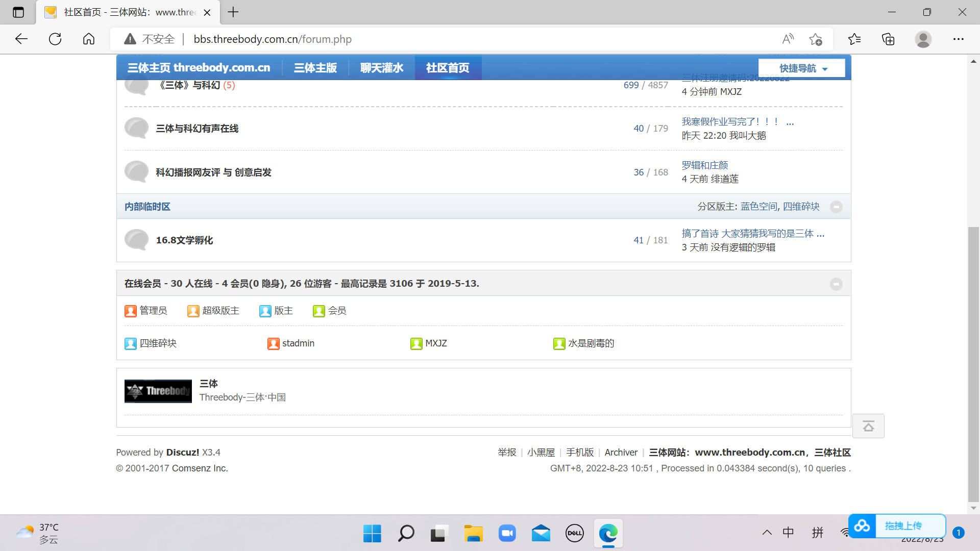Click forum icon beside 三体与科幻有声在线
The height and width of the screenshot is (551, 980).
click(136, 128)
